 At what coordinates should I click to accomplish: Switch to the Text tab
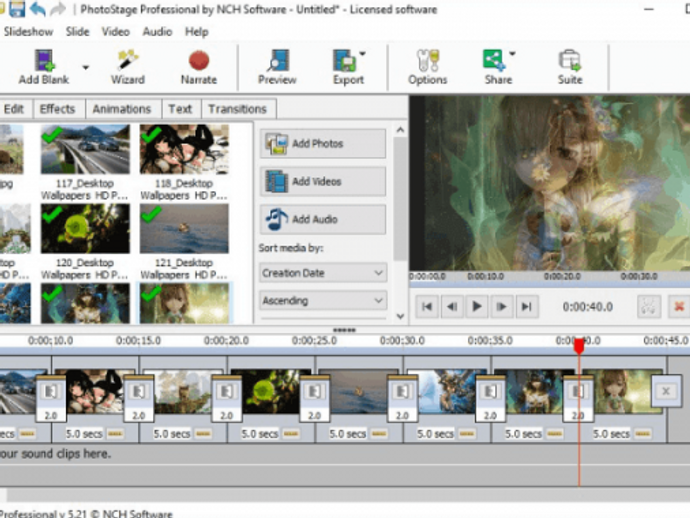point(180,109)
